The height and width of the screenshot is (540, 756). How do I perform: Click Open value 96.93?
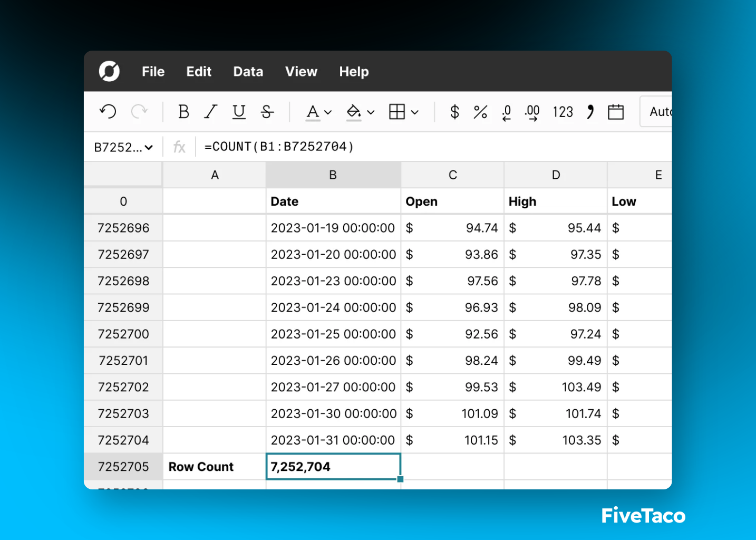pos(452,307)
